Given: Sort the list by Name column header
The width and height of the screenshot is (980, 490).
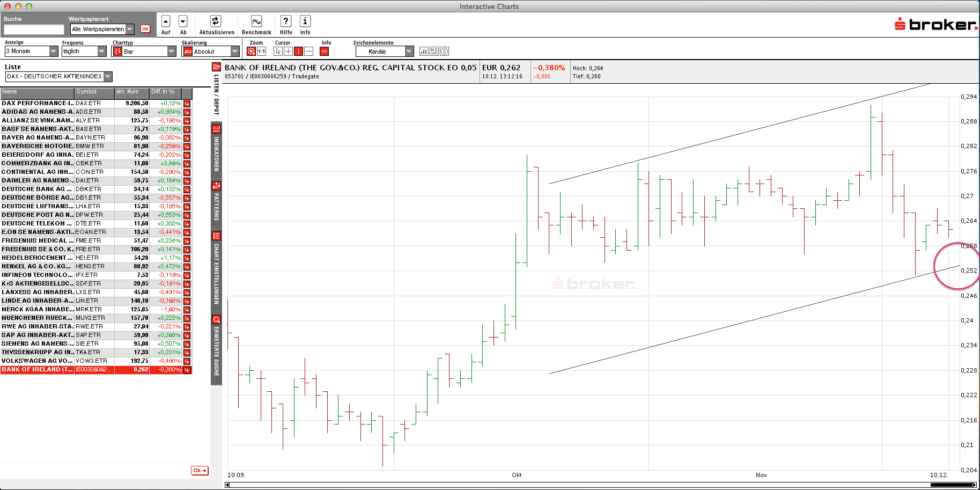Looking at the screenshot, I should pyautogui.click(x=38, y=92).
